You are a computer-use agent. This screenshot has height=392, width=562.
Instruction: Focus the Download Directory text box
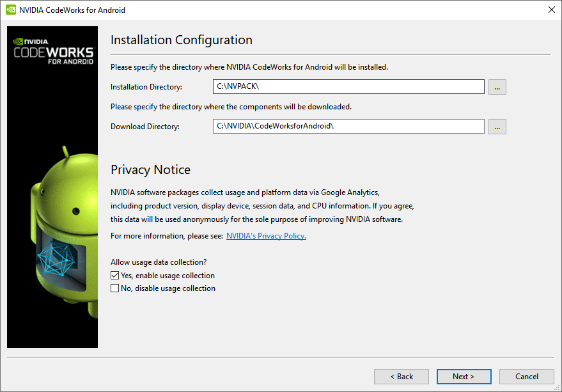pyautogui.click(x=348, y=126)
